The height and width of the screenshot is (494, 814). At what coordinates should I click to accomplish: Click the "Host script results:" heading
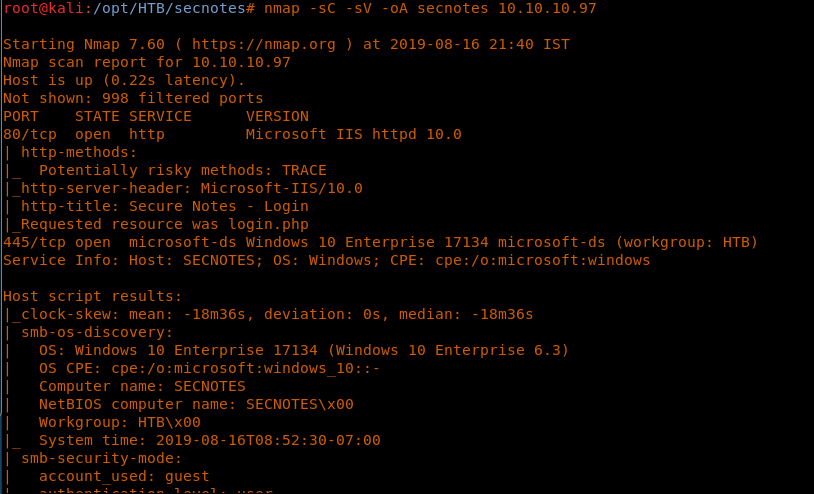point(92,296)
